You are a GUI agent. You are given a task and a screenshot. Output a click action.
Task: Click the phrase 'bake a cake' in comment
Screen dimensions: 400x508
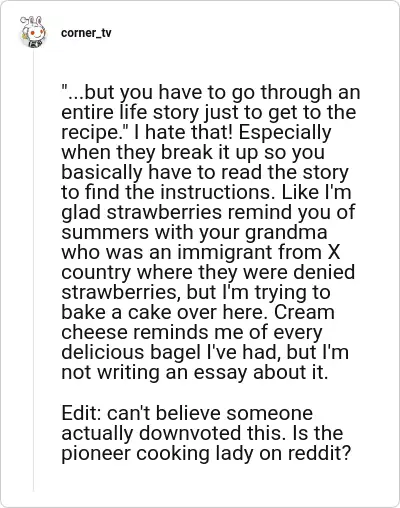116,312
